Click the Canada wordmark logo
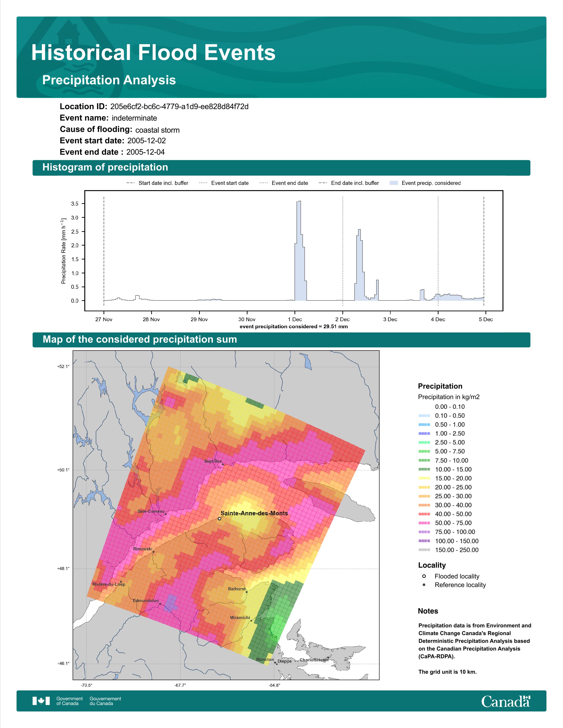 click(506, 701)
